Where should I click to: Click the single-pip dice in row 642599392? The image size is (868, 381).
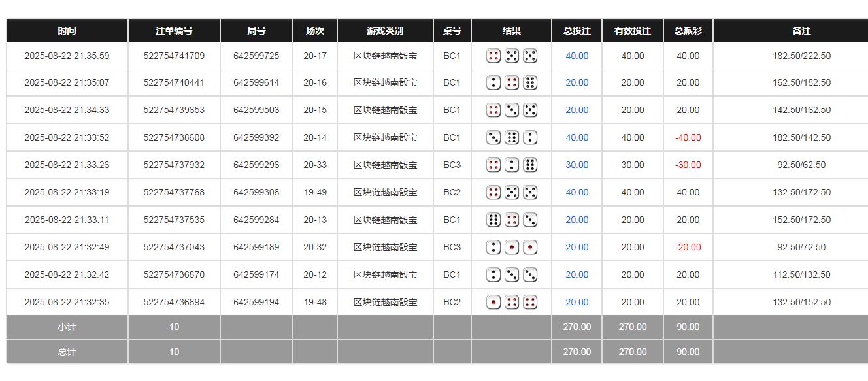click(x=529, y=137)
